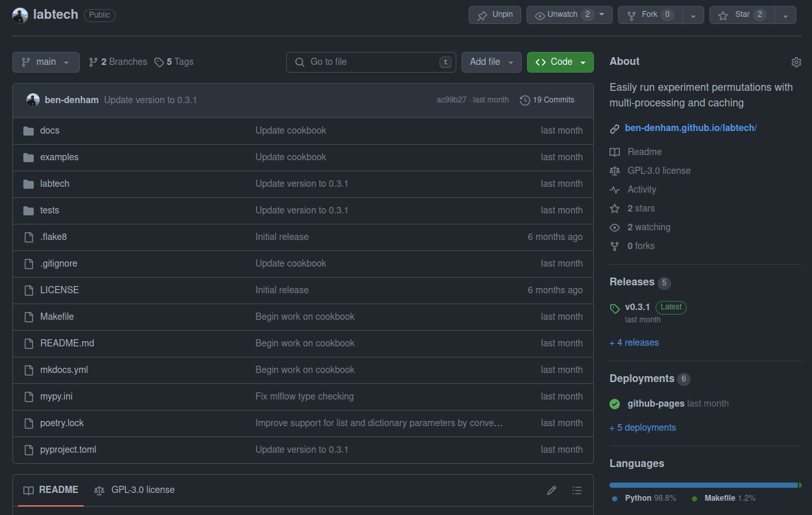Expand the Add file dropdown
This screenshot has width=812, height=515.
coord(491,62)
